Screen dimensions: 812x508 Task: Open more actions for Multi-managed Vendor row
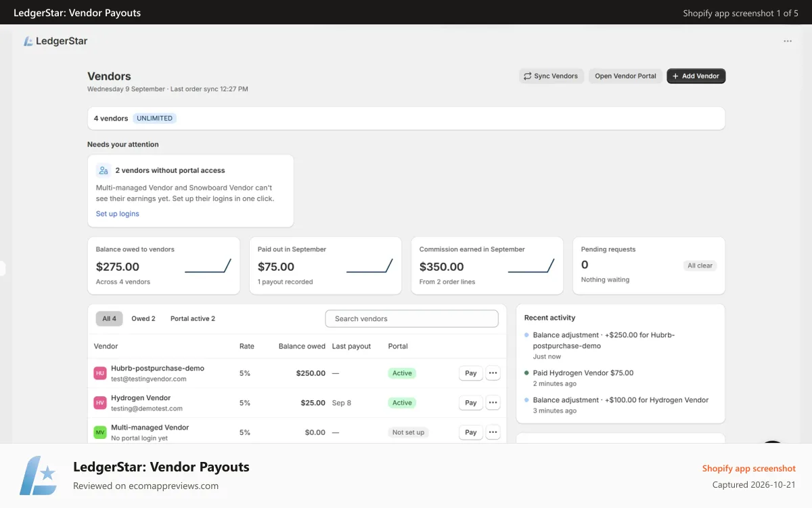tap(493, 432)
